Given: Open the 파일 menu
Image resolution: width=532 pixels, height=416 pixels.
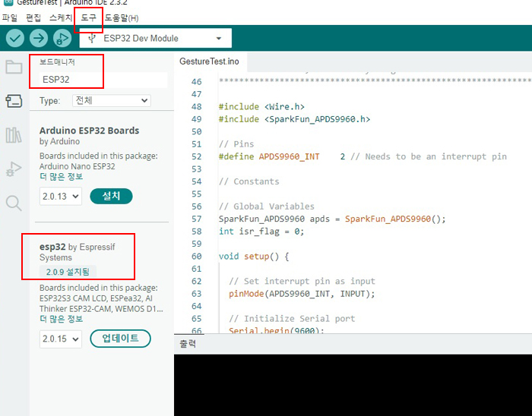Looking at the screenshot, I should 9,17.
